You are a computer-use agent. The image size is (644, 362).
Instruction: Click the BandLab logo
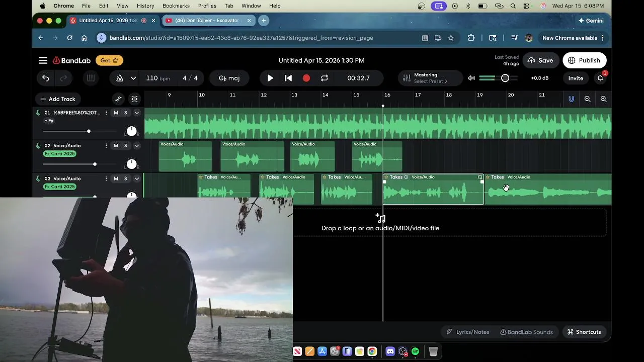72,60
